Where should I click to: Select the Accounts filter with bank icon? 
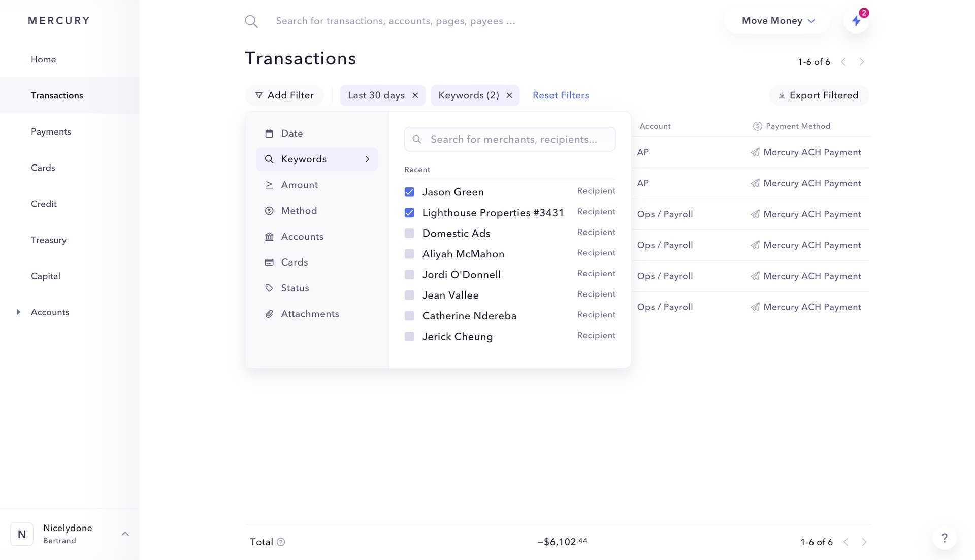[302, 236]
